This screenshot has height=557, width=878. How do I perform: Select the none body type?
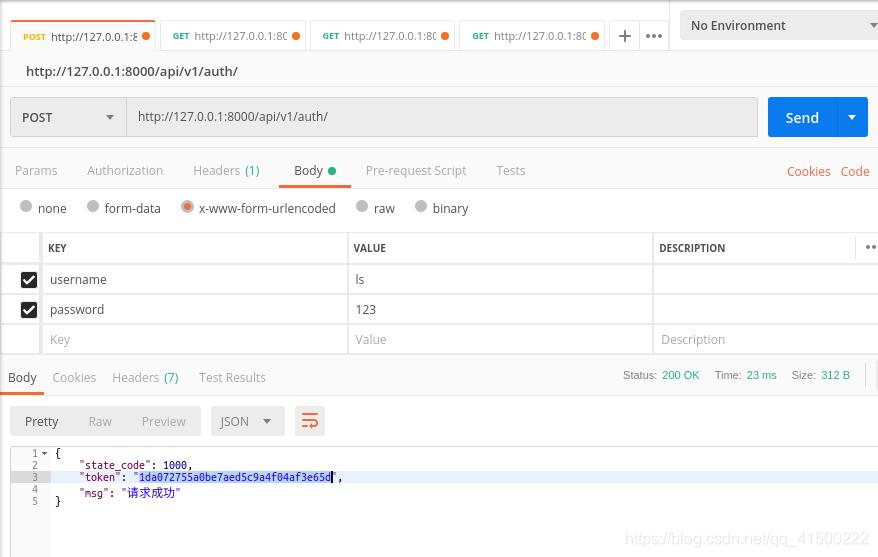click(x=26, y=207)
